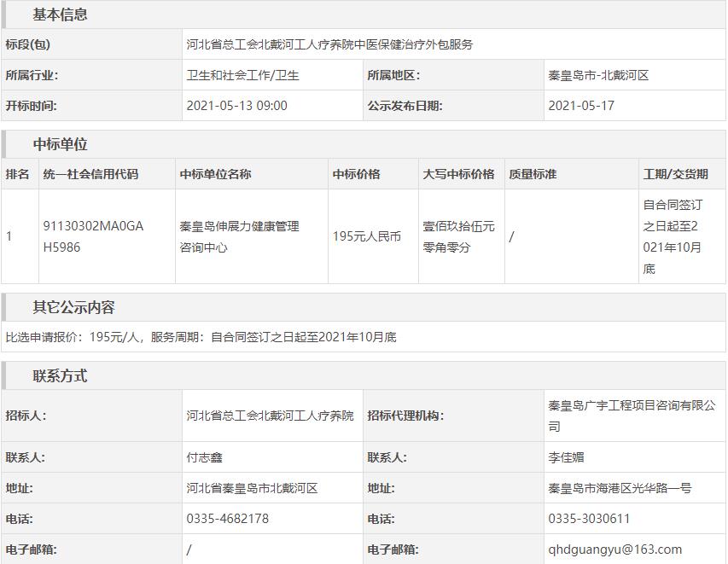Click the 统一社会信用代码 column header

90,174
